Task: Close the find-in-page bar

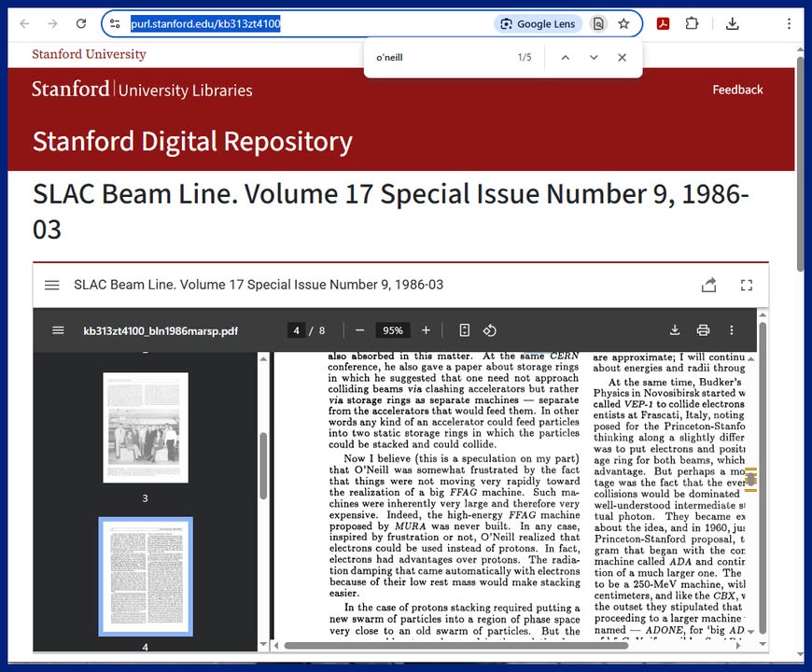Action: 622,58
